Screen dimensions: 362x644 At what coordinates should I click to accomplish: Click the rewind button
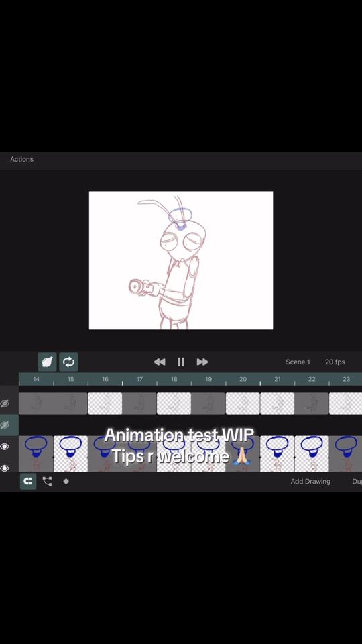pyautogui.click(x=160, y=362)
